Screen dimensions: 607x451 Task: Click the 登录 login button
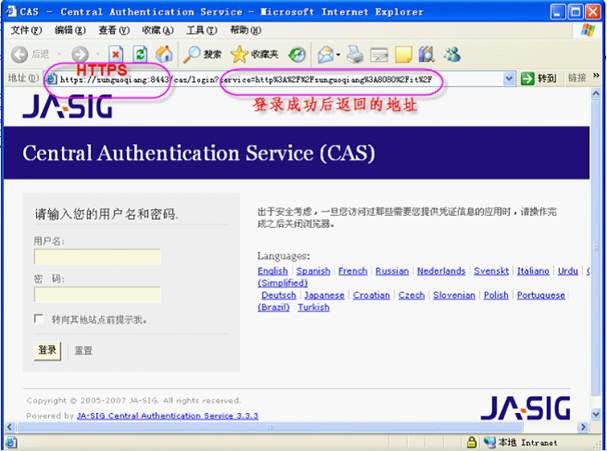click(x=47, y=351)
